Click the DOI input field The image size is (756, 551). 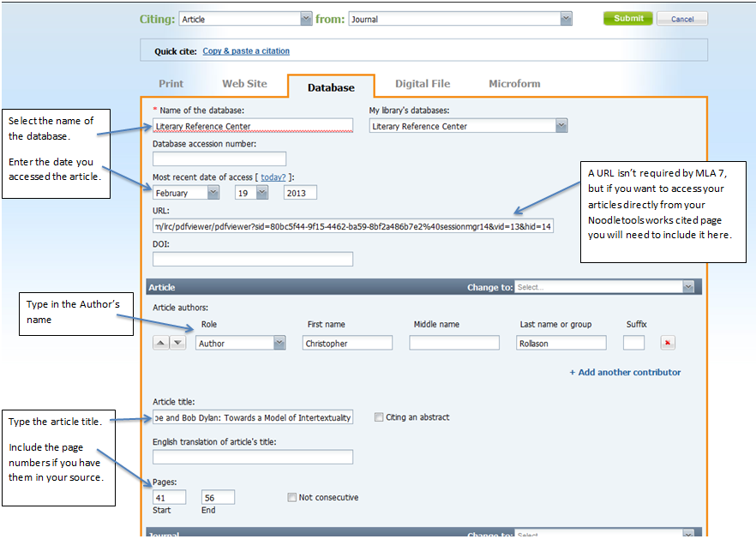tap(253, 259)
